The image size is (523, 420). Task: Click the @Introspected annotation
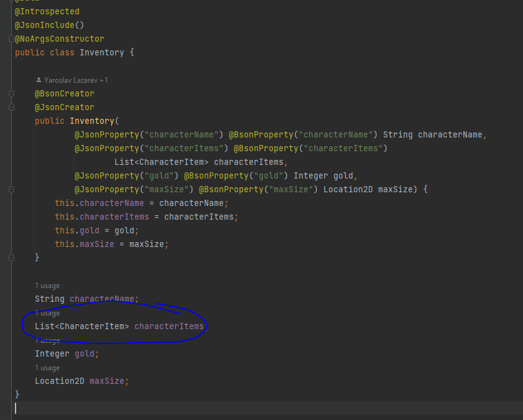(x=47, y=12)
